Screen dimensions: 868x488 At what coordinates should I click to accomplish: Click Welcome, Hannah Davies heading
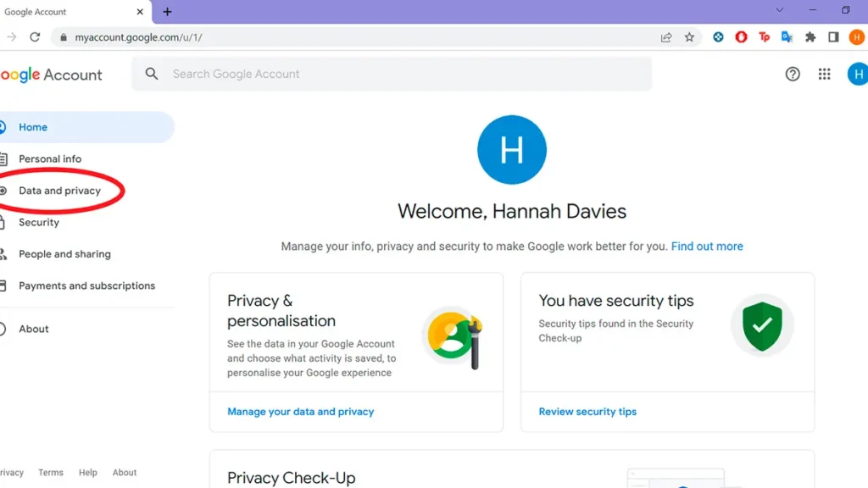[x=511, y=211]
